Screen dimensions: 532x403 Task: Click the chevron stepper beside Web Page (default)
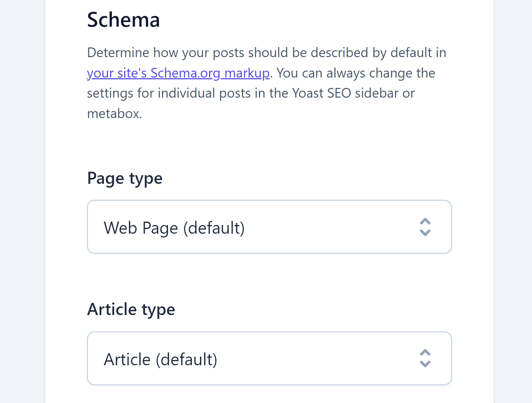click(x=425, y=227)
